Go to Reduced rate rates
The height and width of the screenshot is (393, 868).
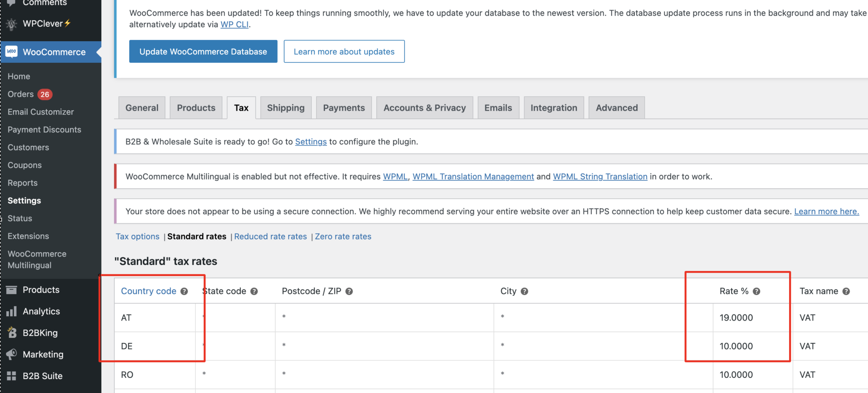click(270, 237)
